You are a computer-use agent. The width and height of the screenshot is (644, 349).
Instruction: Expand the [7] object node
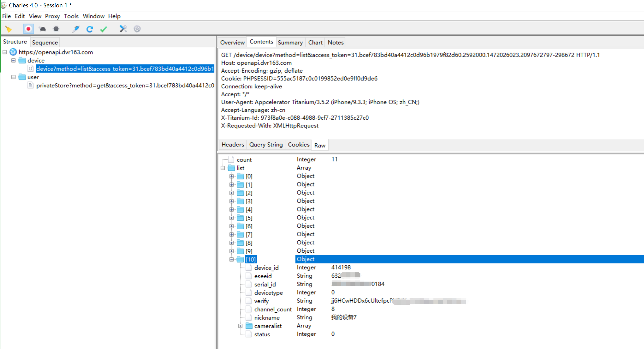pyautogui.click(x=231, y=235)
